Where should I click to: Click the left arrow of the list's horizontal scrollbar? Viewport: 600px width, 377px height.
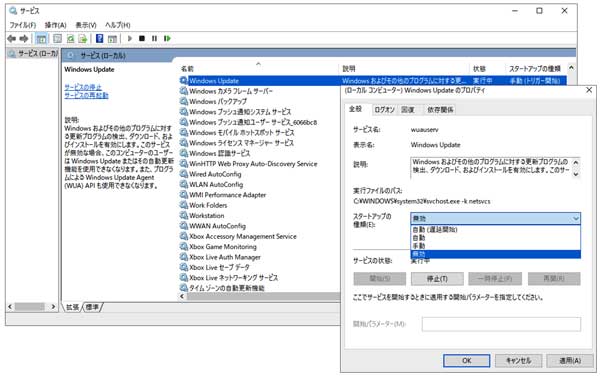(182, 296)
